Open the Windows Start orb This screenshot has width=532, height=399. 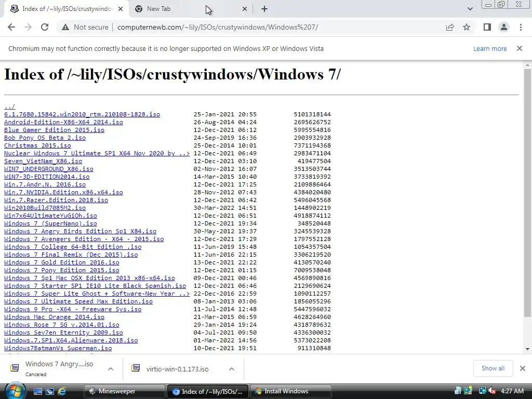[x=15, y=391]
